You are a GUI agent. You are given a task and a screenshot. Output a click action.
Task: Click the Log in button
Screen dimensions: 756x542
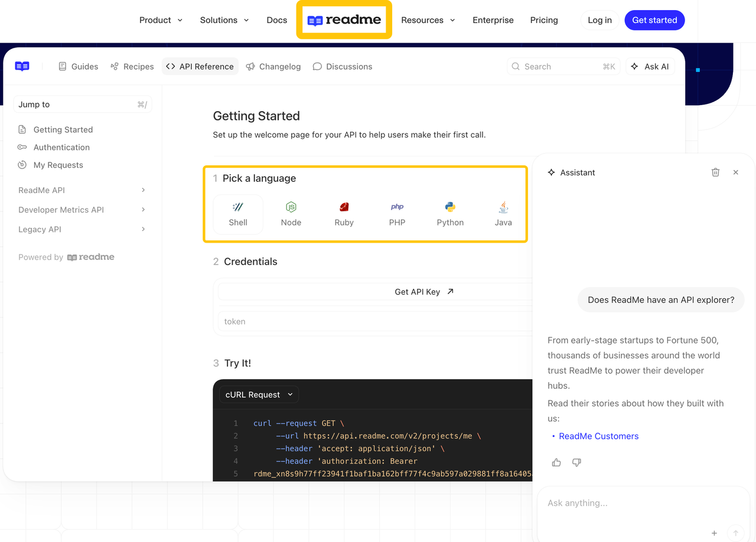pyautogui.click(x=600, y=20)
